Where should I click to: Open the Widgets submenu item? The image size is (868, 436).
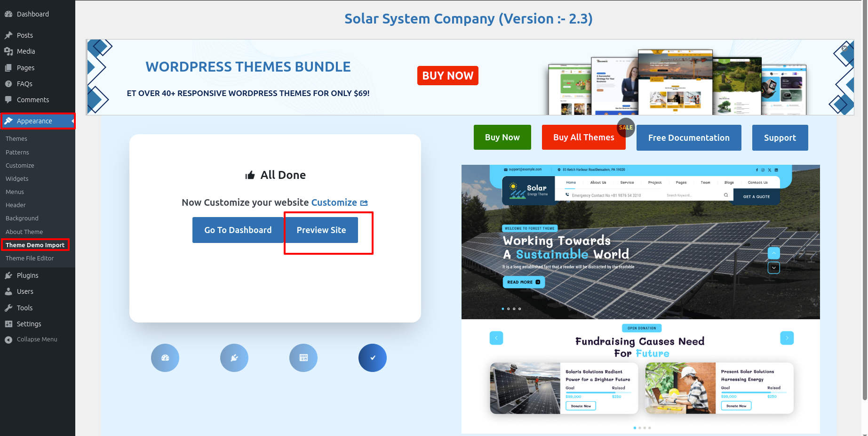pos(17,179)
